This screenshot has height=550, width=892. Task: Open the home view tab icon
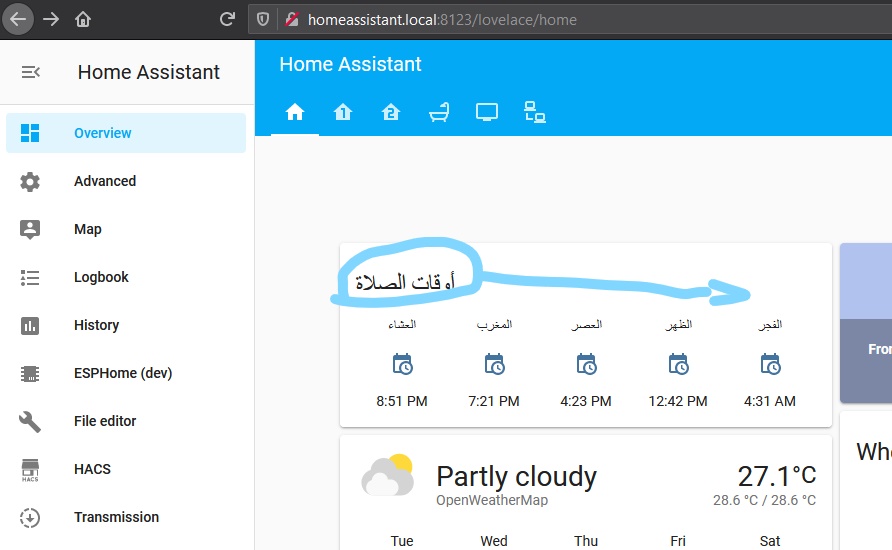(x=295, y=112)
